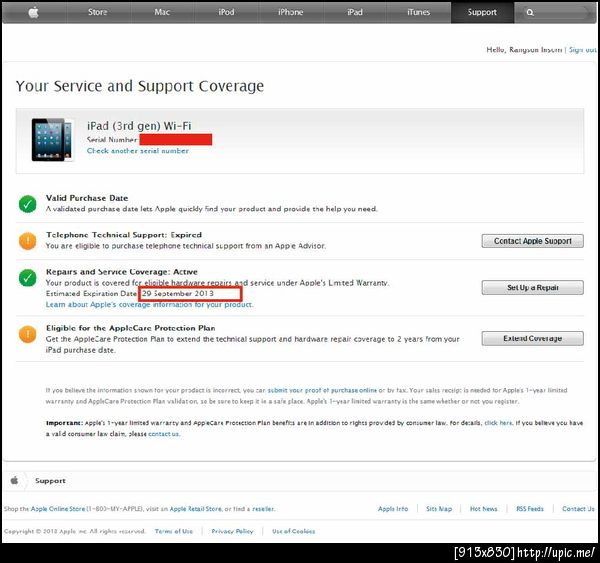
Task: Open the iTunes tab
Action: coord(419,12)
